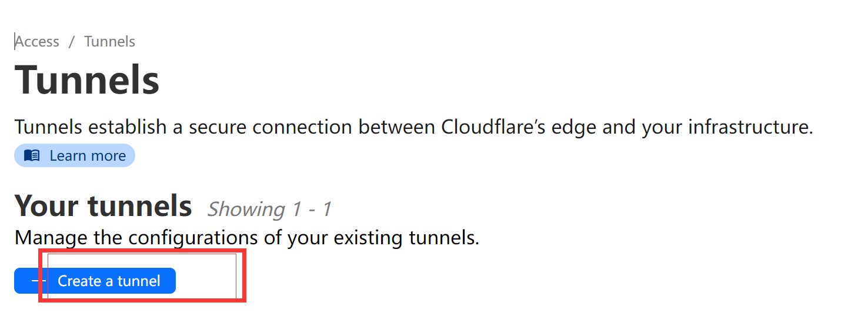Click the slash separator in the breadcrumb
Screen dimensions: 868x319
(72, 42)
